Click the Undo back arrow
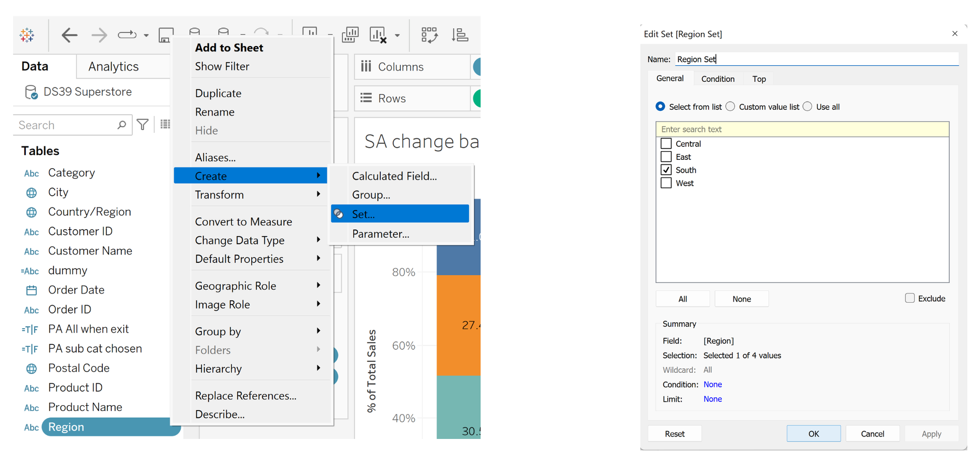 [69, 35]
